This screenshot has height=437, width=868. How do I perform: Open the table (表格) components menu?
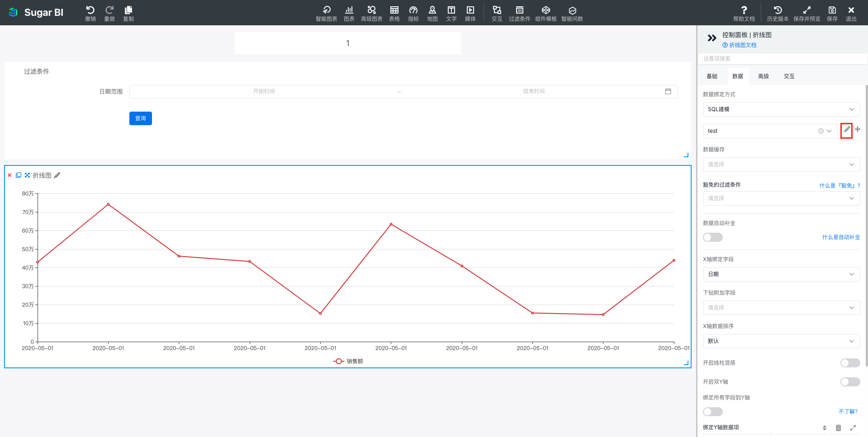[394, 13]
